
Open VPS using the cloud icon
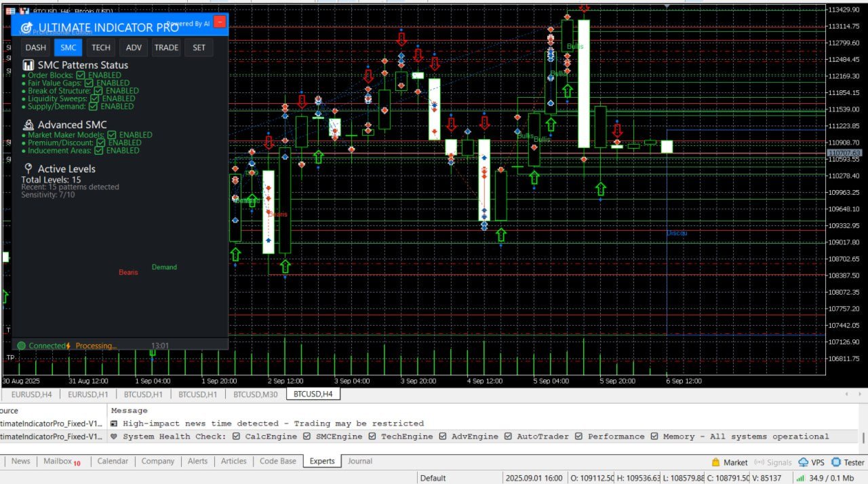tap(804, 462)
